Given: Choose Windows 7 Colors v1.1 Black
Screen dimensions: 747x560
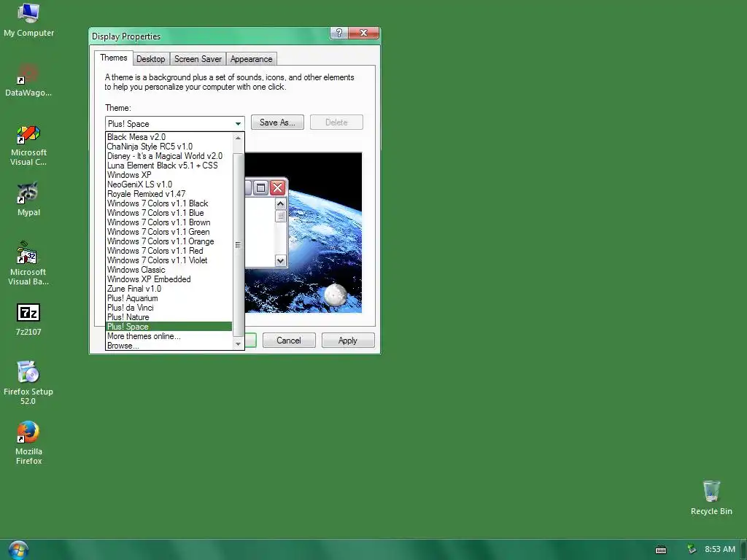Looking at the screenshot, I should click(x=169, y=204).
